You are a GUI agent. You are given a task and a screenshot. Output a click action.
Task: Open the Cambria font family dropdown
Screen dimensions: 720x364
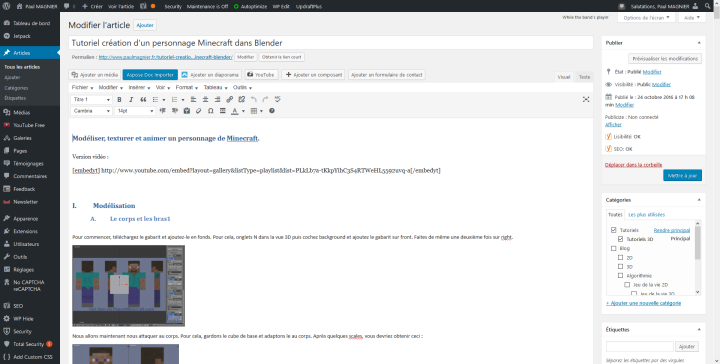(x=91, y=111)
